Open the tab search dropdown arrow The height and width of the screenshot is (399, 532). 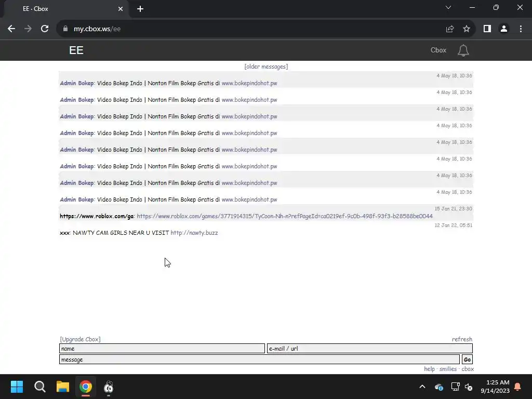click(448, 7)
